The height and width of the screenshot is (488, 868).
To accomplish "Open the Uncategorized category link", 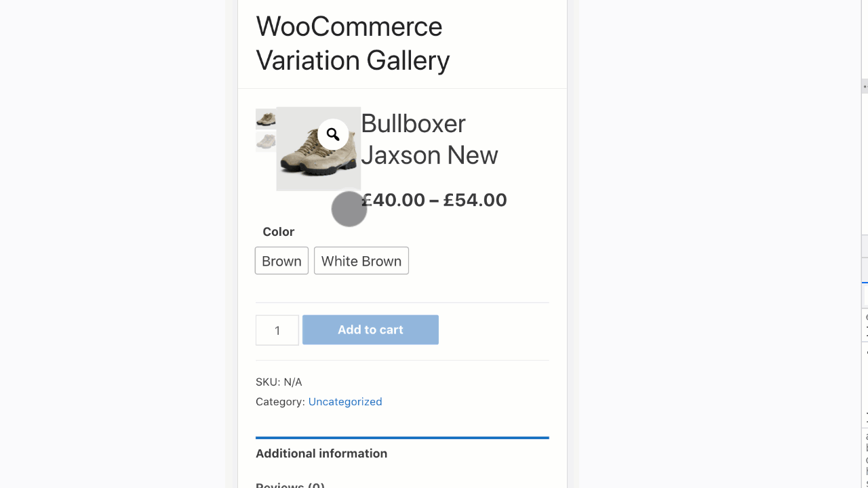I will (x=345, y=401).
